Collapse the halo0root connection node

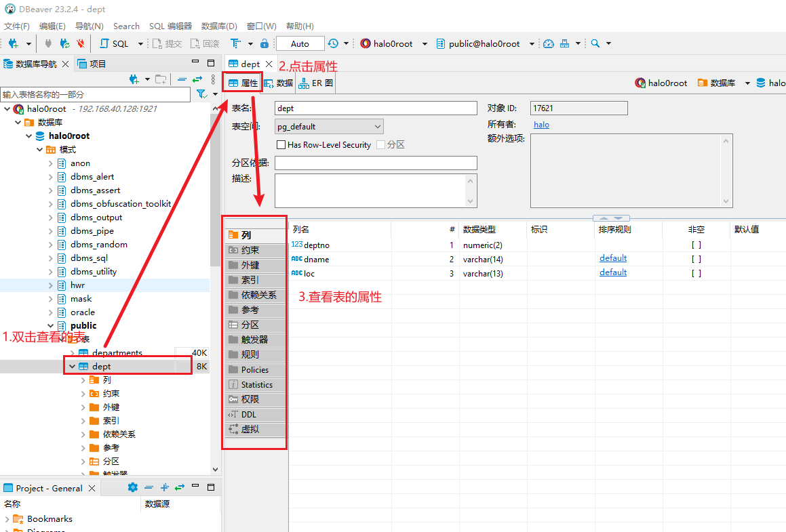(7, 108)
